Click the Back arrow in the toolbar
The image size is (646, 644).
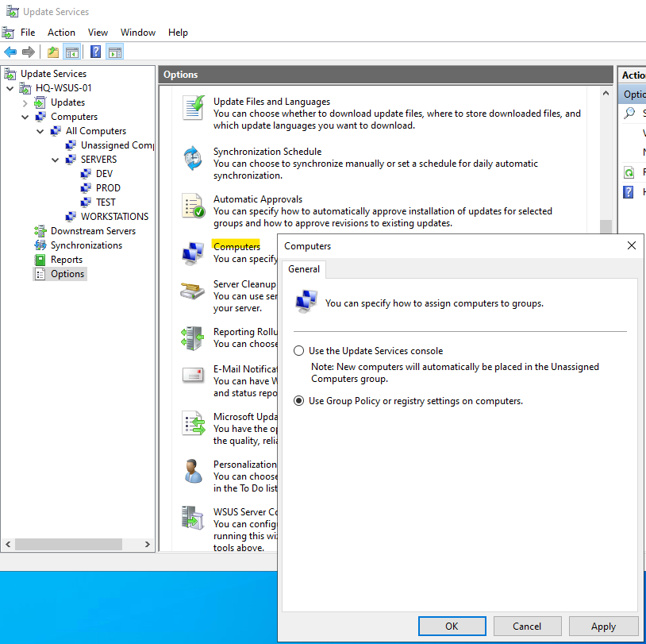[10, 52]
